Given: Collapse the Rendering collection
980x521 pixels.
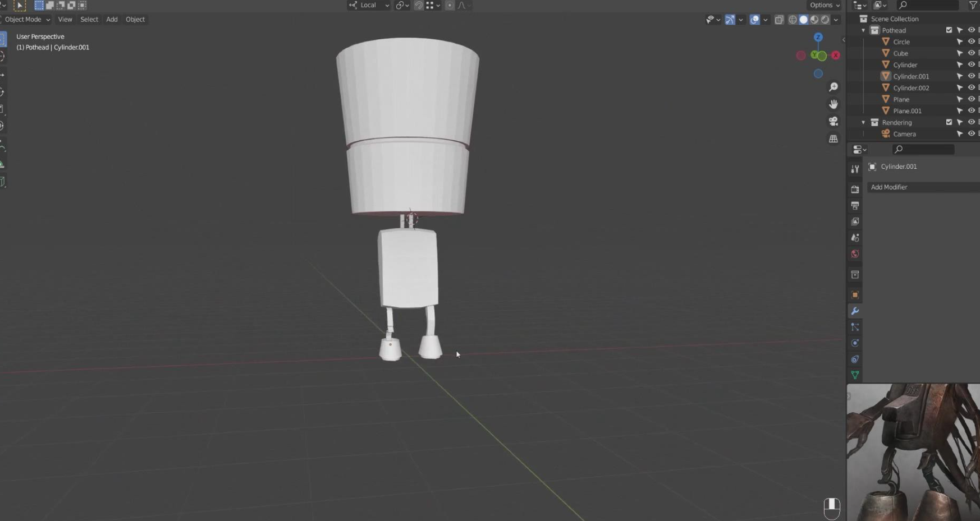Looking at the screenshot, I should pyautogui.click(x=863, y=122).
